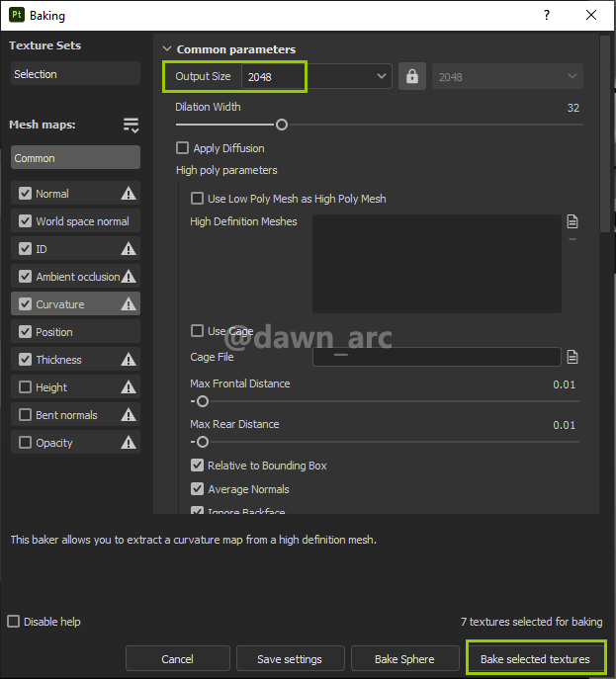
Task: Uncheck the Position mesh map
Action: pyautogui.click(x=25, y=332)
